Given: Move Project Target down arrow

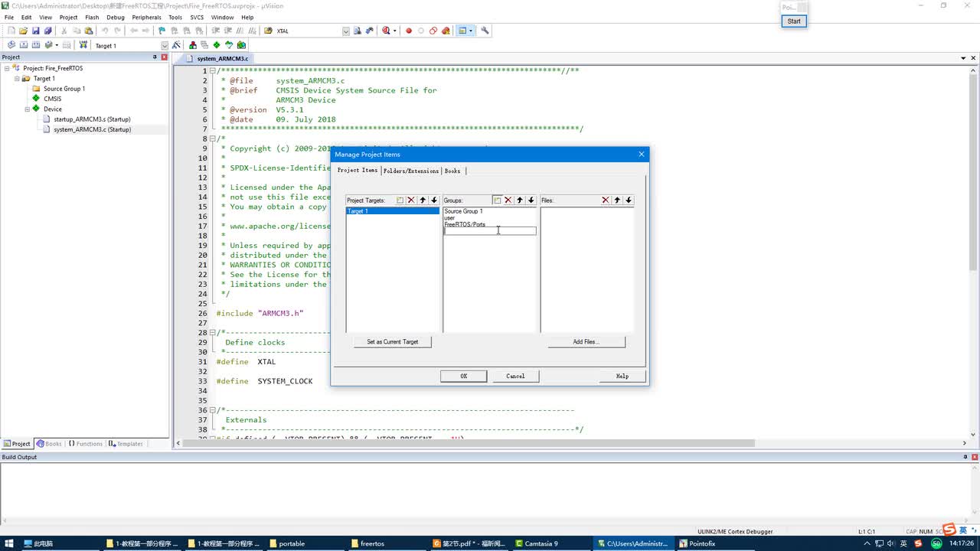Looking at the screenshot, I should (434, 200).
